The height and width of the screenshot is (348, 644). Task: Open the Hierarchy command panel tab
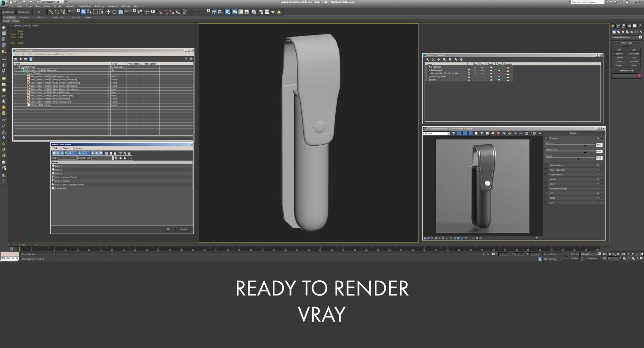624,26
